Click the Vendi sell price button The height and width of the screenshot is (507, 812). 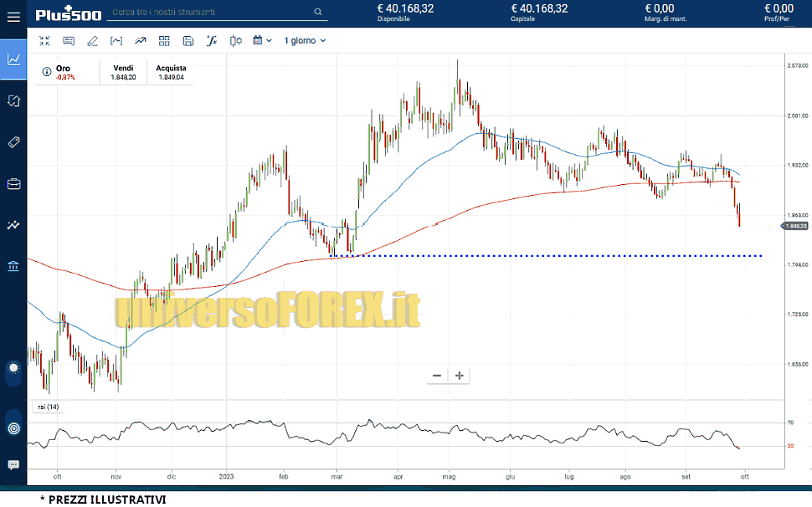[x=123, y=73]
